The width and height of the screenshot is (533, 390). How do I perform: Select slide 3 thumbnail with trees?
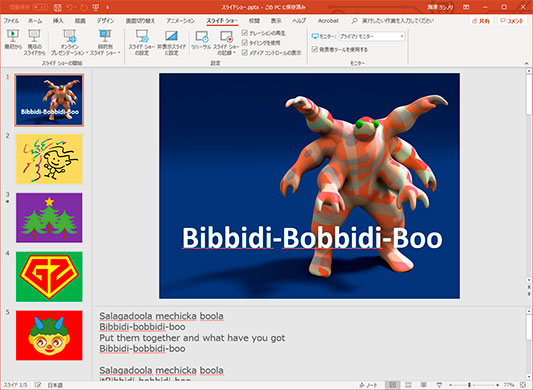(x=49, y=218)
